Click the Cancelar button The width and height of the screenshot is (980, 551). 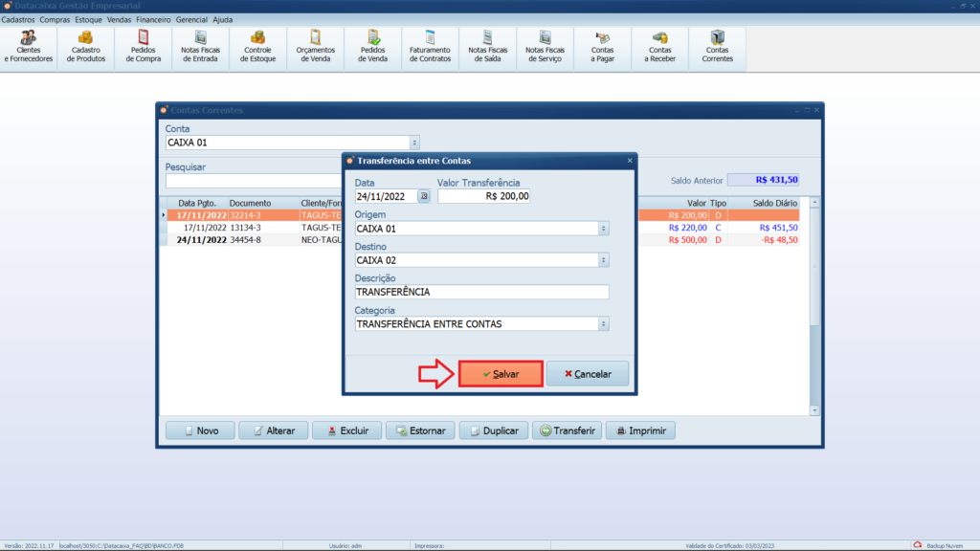tap(588, 374)
